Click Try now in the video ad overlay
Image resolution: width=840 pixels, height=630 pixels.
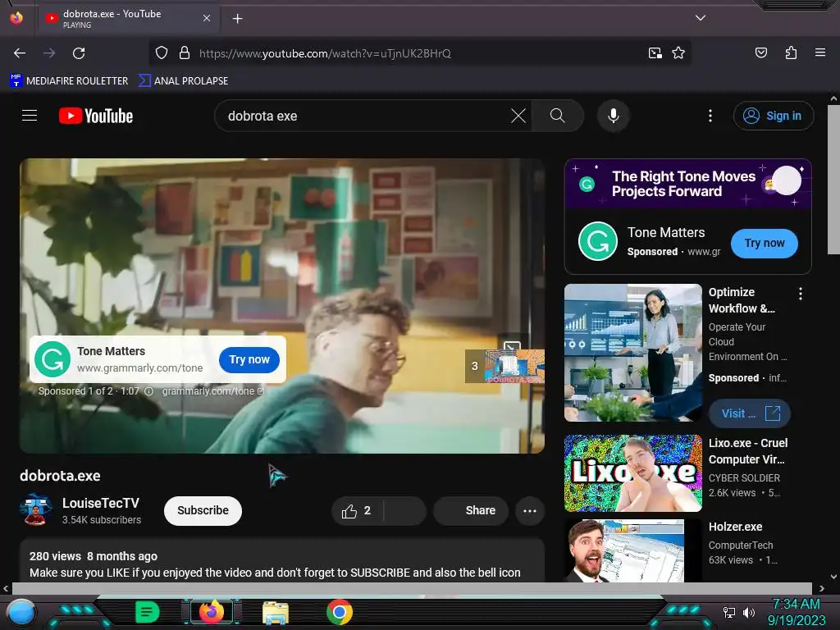pyautogui.click(x=249, y=359)
